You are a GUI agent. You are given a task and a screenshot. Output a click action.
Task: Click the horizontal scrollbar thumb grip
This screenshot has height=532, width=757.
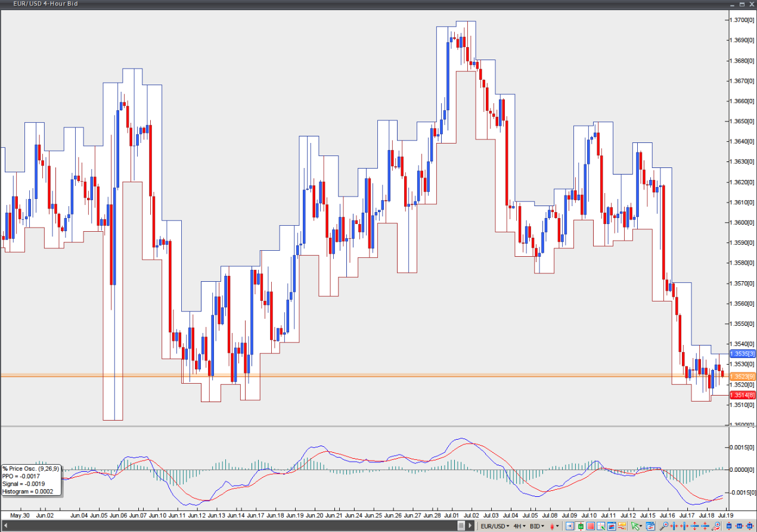coord(461,526)
